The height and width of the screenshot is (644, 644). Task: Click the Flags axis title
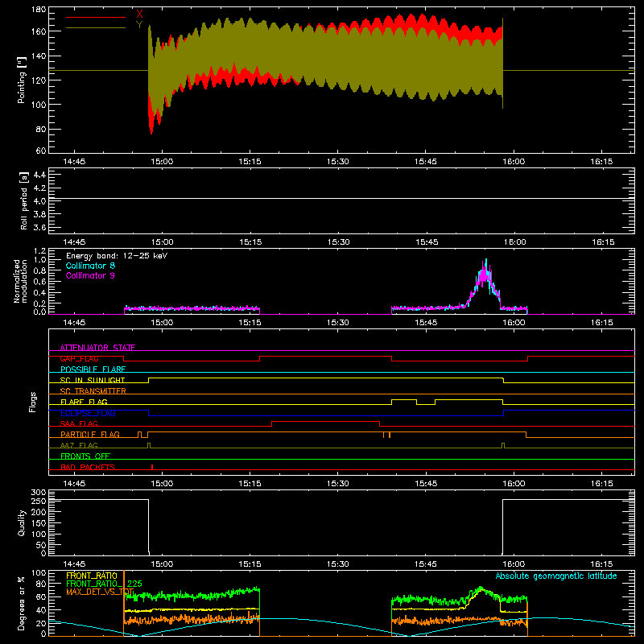pos(32,402)
